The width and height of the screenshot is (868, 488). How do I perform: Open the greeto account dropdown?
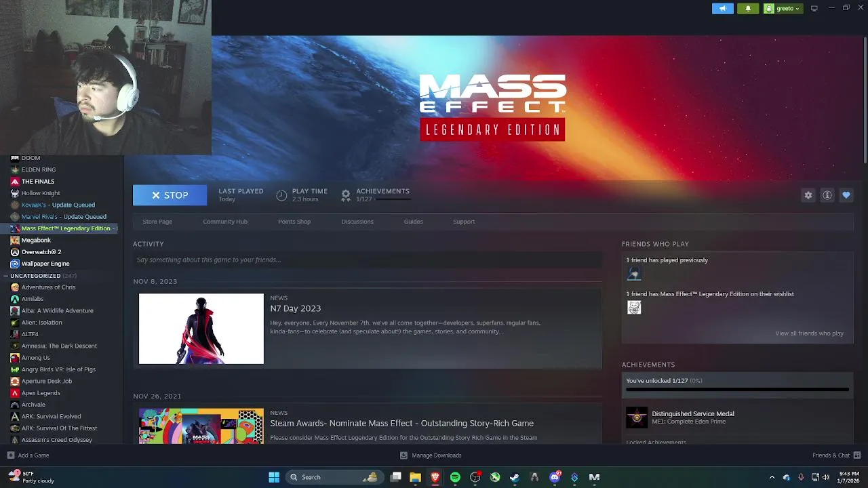tap(783, 8)
